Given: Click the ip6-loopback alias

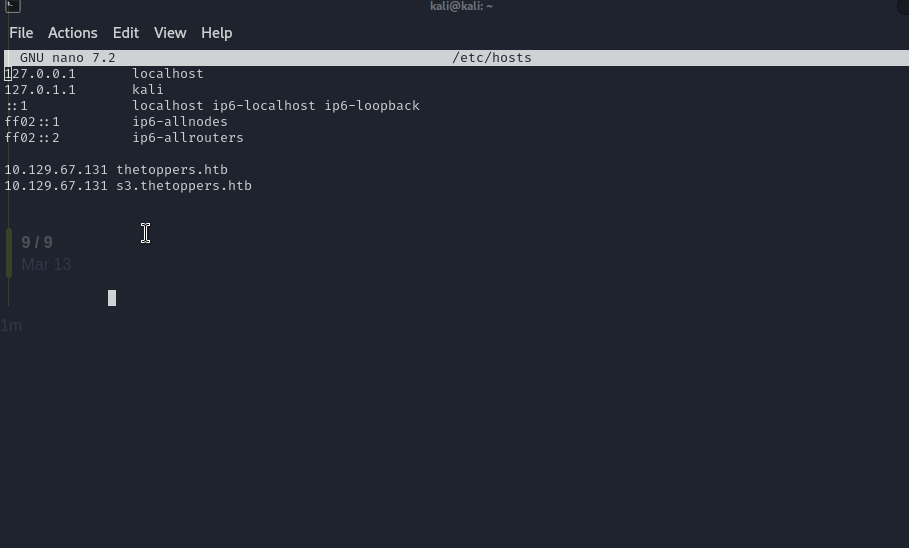Looking at the screenshot, I should click(372, 106).
